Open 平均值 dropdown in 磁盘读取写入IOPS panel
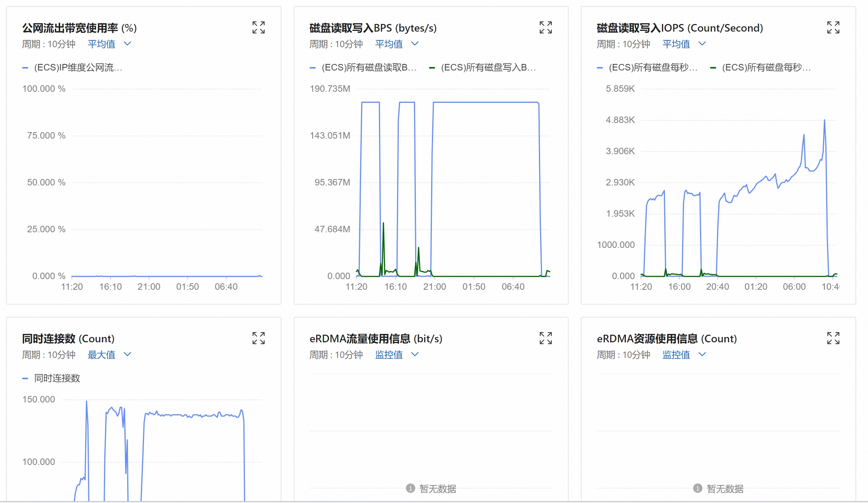This screenshot has width=868, height=503. [x=684, y=44]
